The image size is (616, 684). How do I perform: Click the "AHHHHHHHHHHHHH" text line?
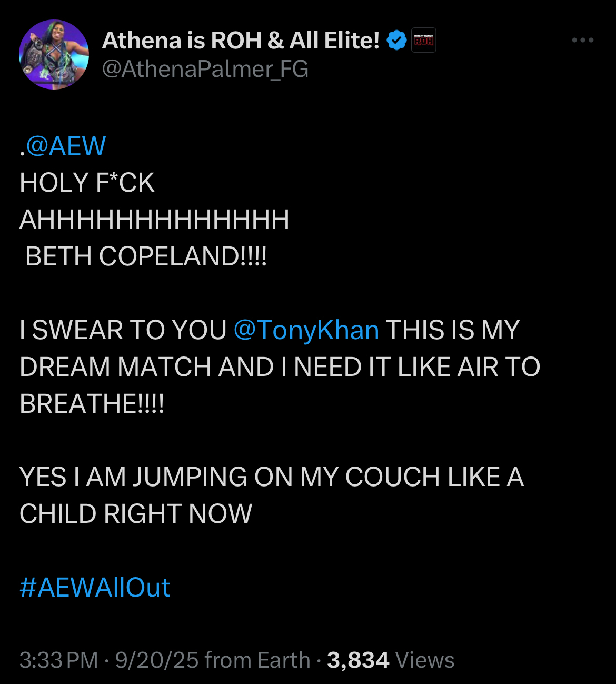(x=154, y=220)
